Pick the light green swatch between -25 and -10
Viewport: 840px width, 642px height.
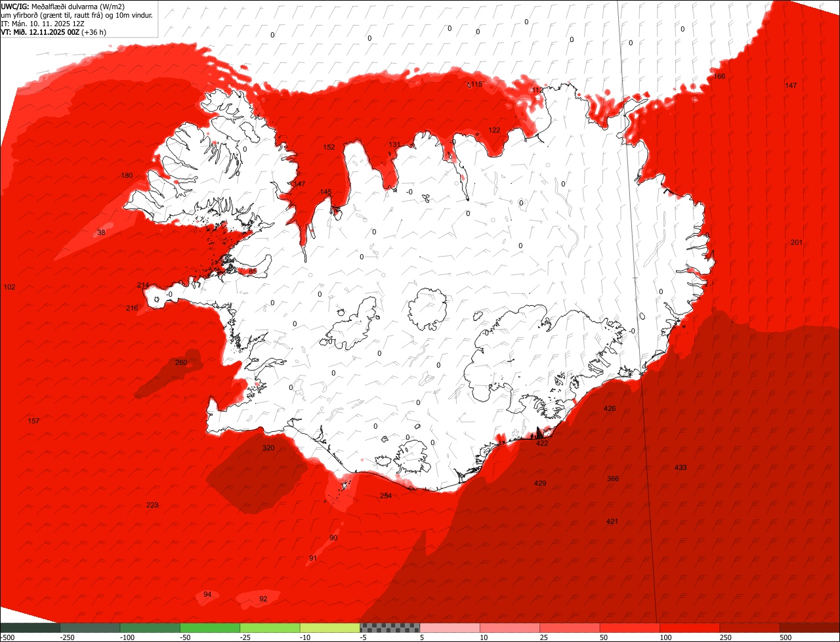click(x=270, y=628)
